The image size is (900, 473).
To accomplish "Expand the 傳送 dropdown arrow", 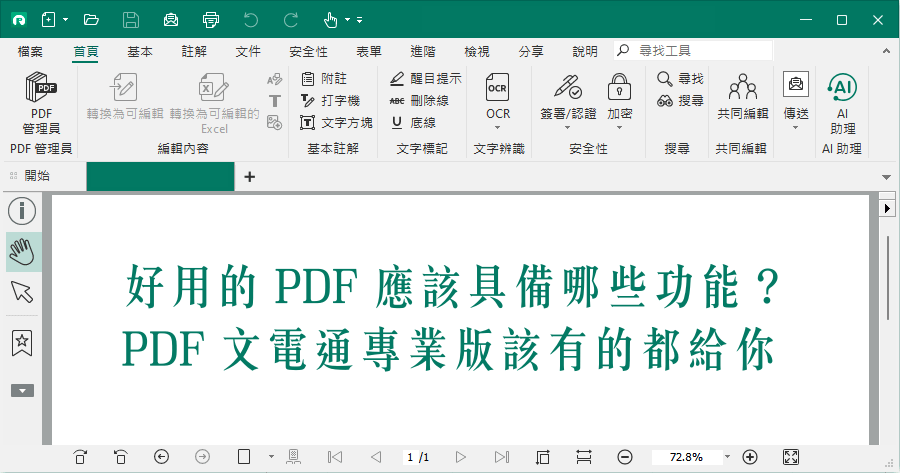I will (796, 127).
